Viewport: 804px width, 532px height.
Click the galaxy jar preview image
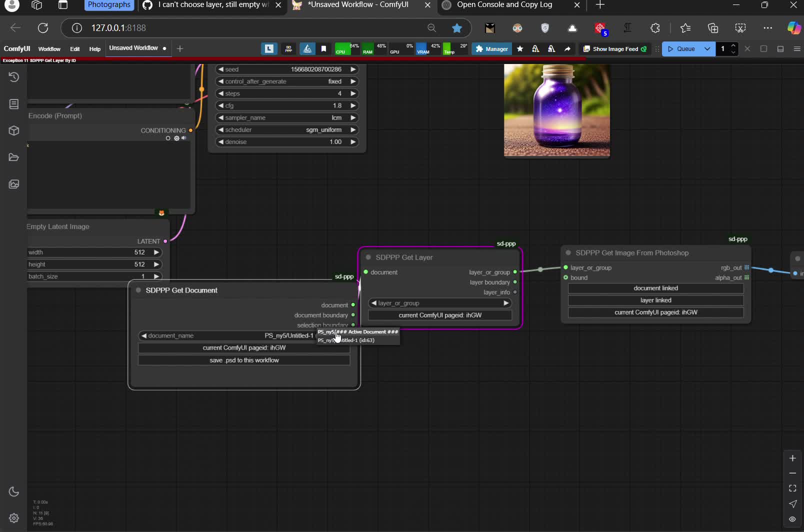pos(556,110)
